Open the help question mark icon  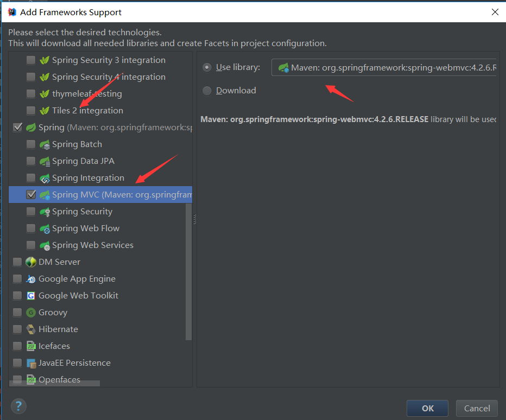[18, 406]
